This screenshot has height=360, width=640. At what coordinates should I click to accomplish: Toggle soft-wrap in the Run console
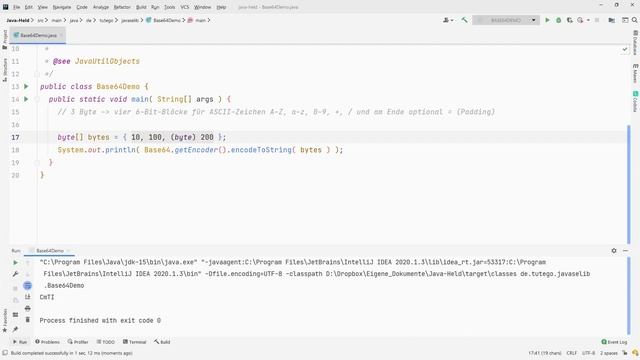[x=27, y=285]
